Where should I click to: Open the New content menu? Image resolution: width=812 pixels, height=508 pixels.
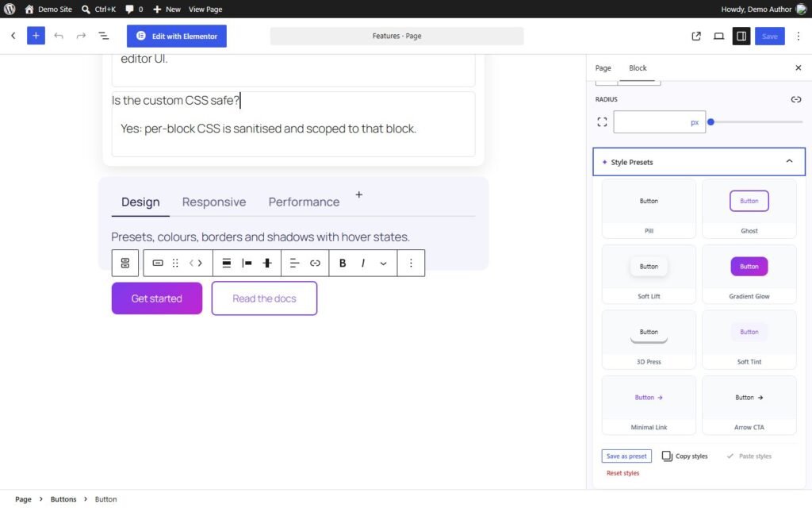click(x=167, y=9)
